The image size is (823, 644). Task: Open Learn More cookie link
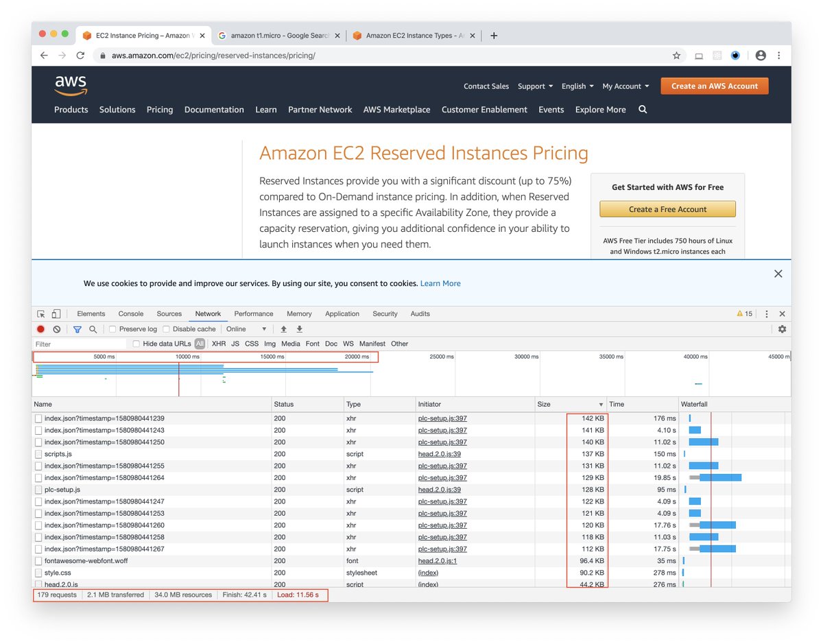click(440, 283)
